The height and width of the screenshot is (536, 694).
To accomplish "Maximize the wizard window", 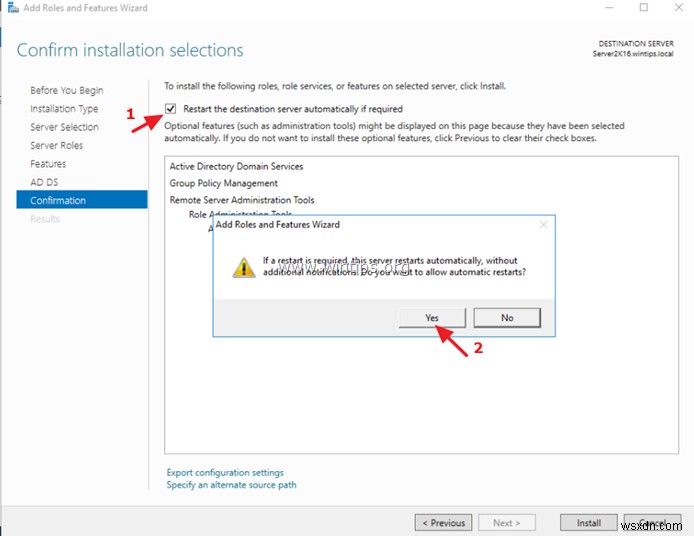I will coord(644,8).
